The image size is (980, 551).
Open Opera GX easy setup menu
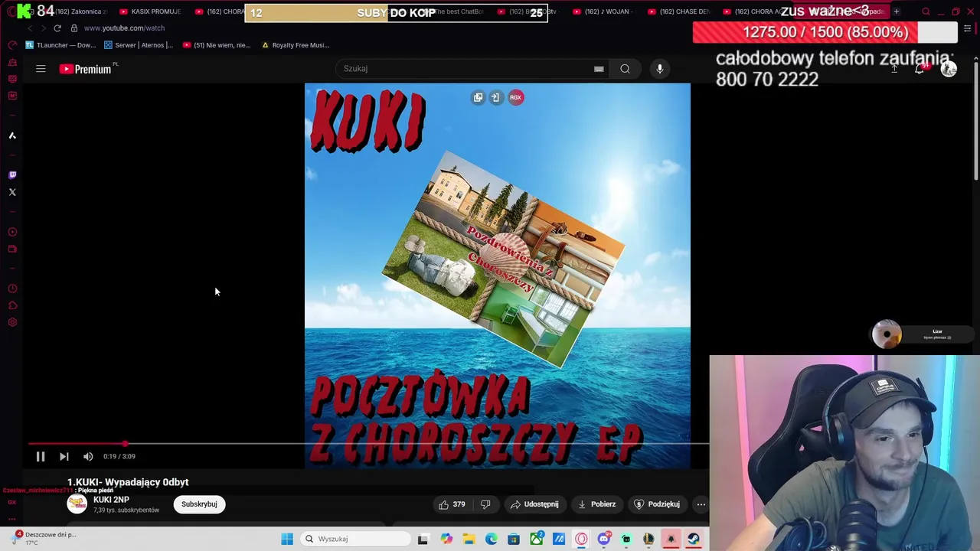tap(968, 28)
